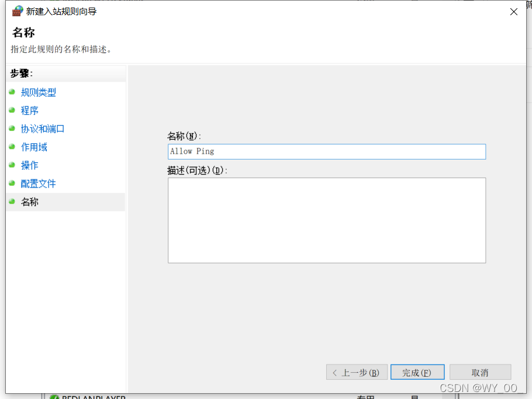Go back with 上一步(B) button

coord(357,372)
